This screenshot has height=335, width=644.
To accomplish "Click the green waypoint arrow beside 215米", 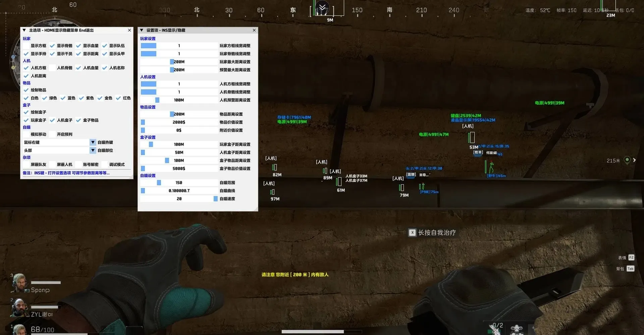I will [x=627, y=160].
